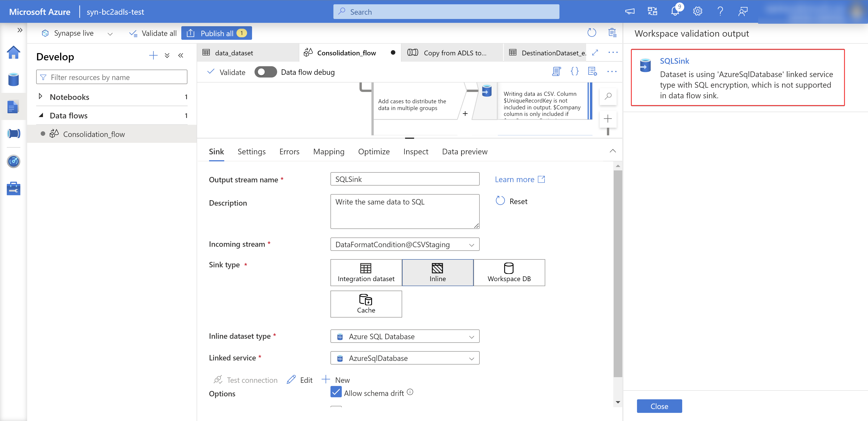
Task: Click the Filter resources by name field
Action: (x=111, y=77)
